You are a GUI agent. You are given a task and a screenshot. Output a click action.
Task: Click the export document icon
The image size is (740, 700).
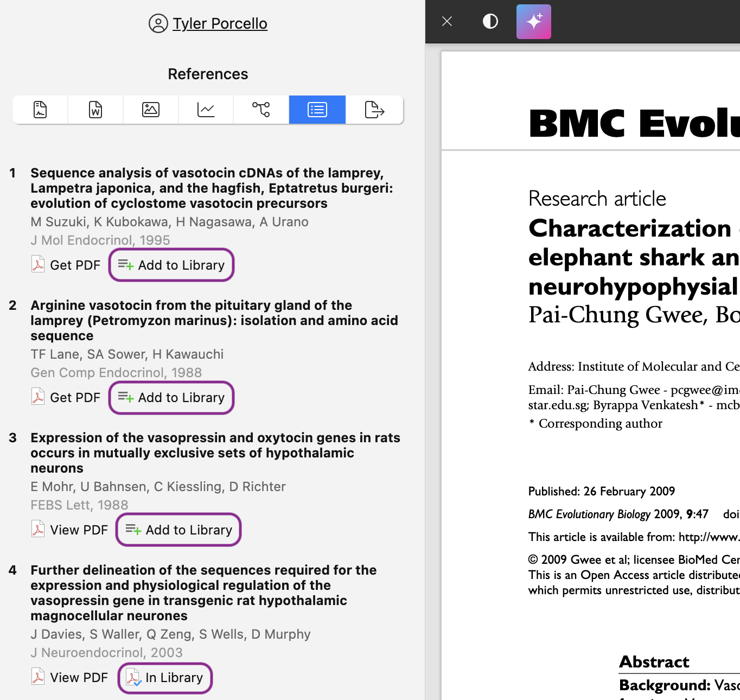click(374, 110)
